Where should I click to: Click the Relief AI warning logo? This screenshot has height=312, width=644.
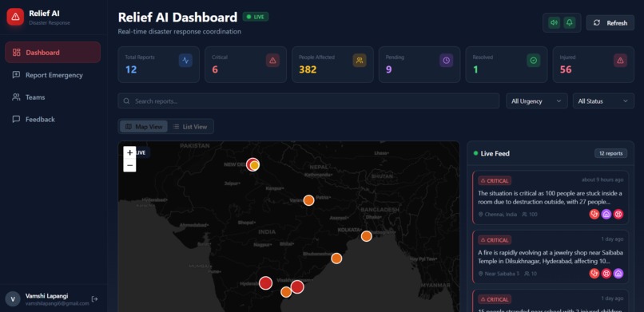(15, 17)
